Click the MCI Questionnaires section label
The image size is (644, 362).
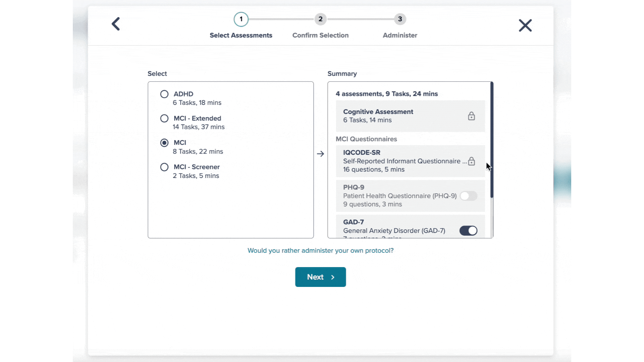pos(366,139)
